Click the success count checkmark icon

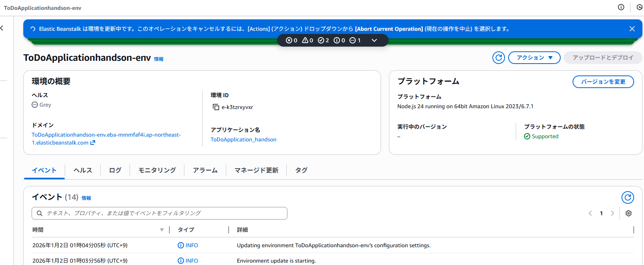pos(321,40)
